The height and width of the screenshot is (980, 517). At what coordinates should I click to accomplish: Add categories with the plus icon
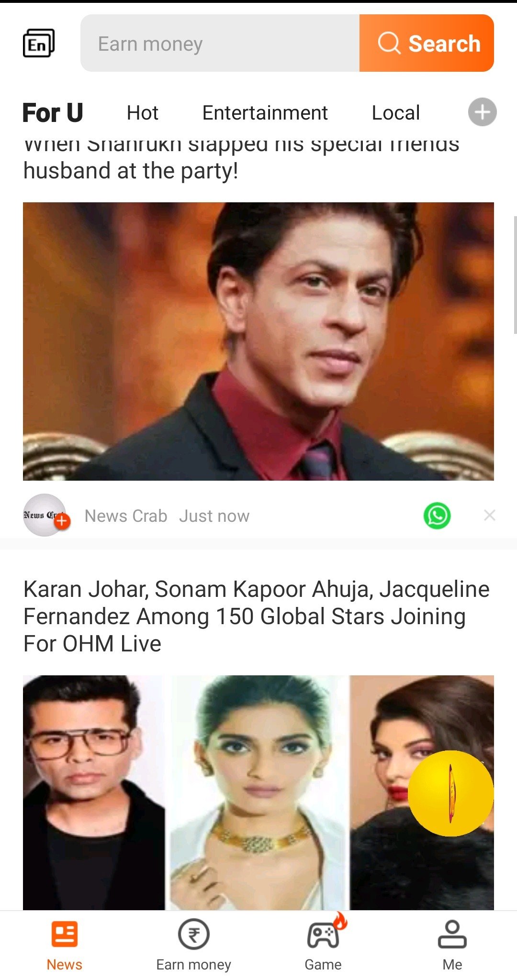click(482, 112)
